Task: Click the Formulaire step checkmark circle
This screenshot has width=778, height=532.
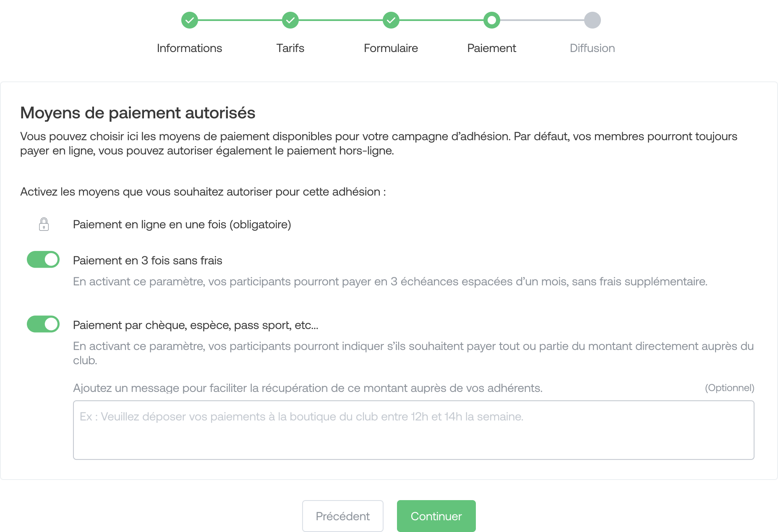Action: 391,20
